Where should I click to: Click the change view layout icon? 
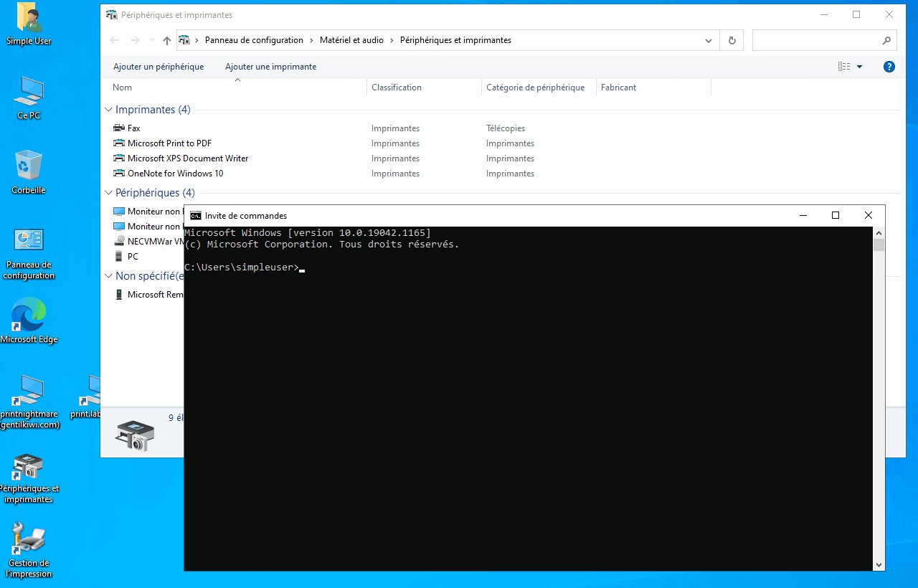(x=844, y=67)
